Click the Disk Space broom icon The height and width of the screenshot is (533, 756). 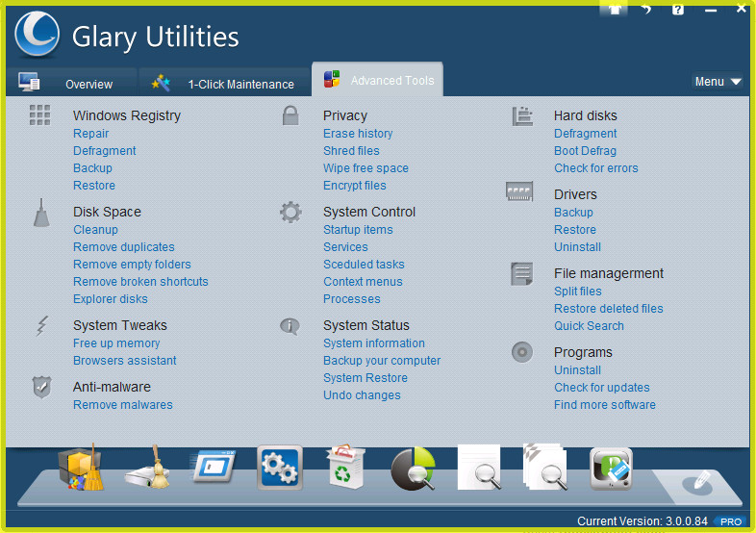click(x=41, y=213)
